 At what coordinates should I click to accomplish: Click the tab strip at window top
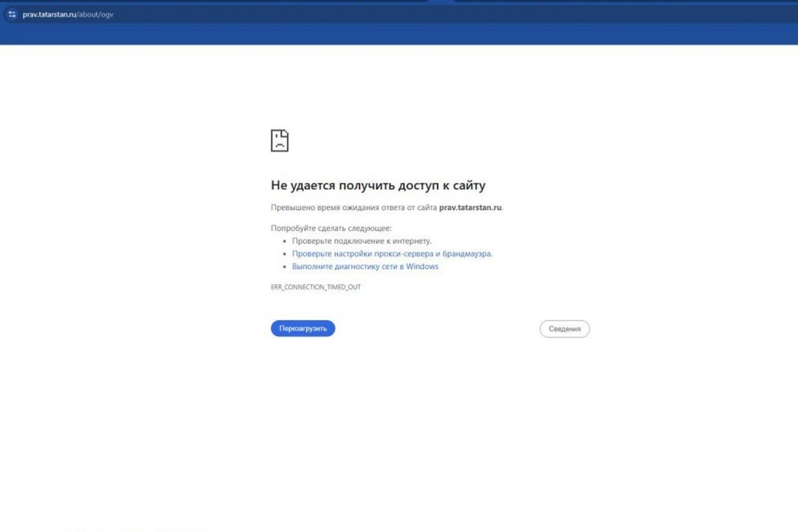click(x=399, y=2)
